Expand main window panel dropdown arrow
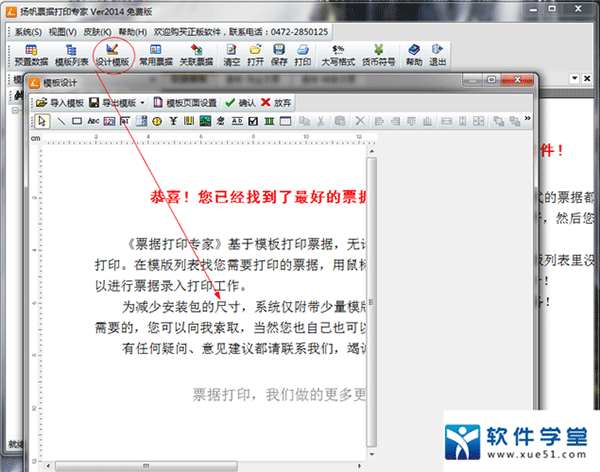The image size is (600, 472). point(574,78)
